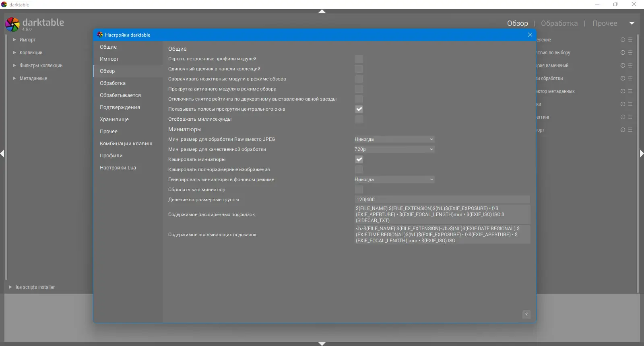This screenshot has height=346, width=644.
Task: Enable Кэшировать полноразмерные изображения
Action: (359, 169)
